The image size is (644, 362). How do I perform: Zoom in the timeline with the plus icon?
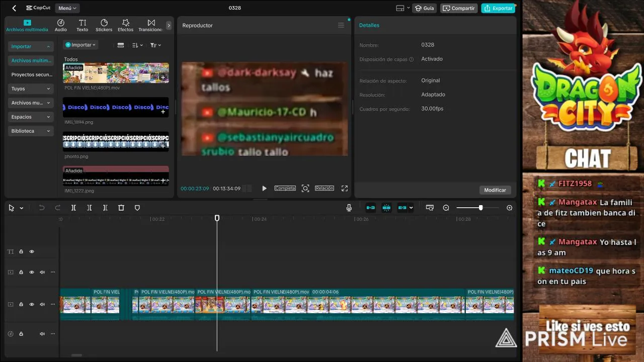click(509, 208)
